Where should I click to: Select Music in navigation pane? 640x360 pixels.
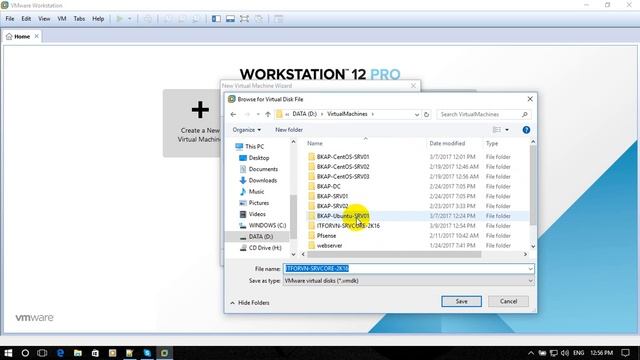[256, 191]
